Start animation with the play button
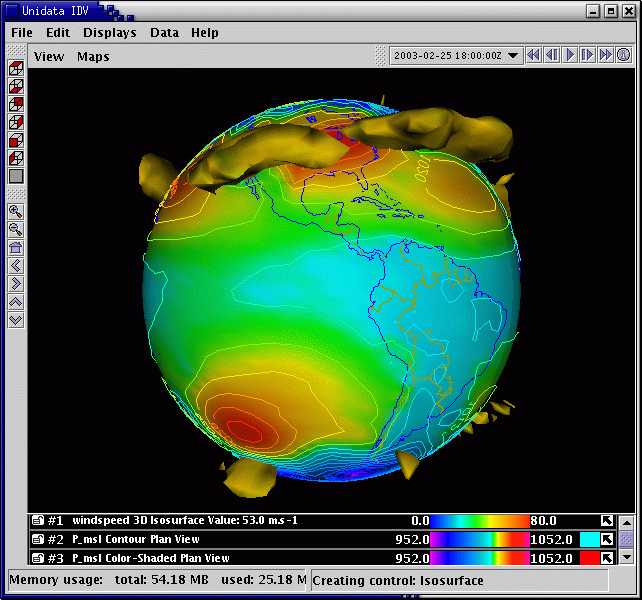 pos(570,55)
